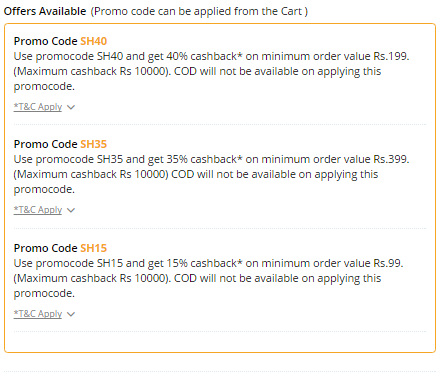Select the 35% cashback offer description
The height and width of the screenshot is (374, 447).
point(211,174)
